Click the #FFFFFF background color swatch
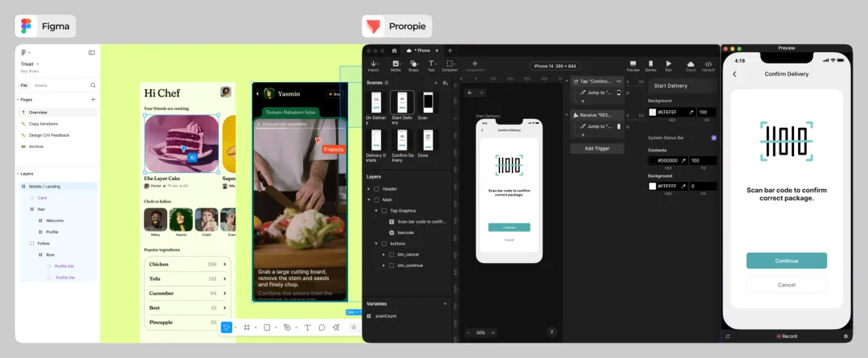 coord(653,186)
